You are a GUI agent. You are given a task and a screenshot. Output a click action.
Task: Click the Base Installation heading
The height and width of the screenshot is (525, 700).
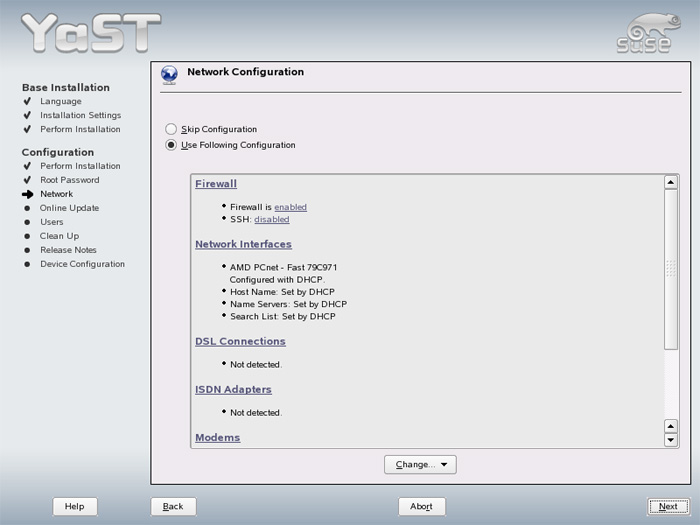(66, 88)
